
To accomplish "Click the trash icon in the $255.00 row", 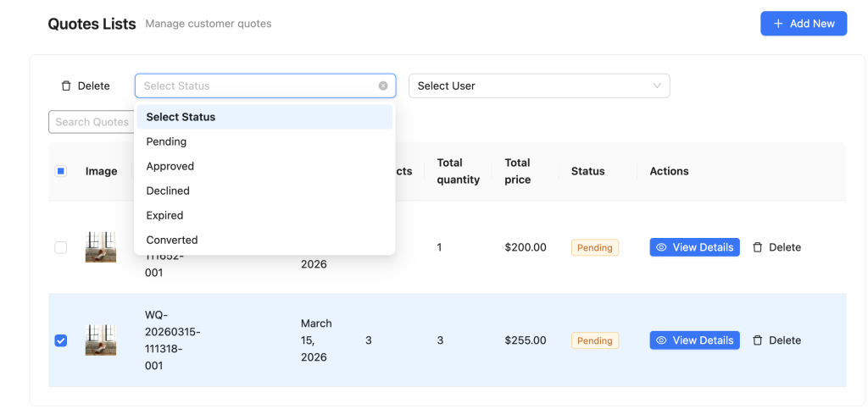I will coord(758,340).
